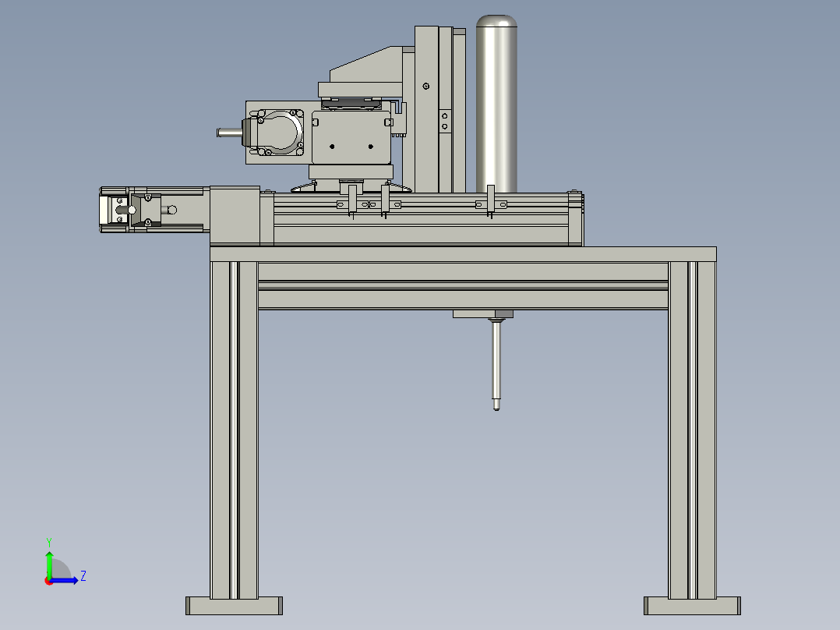Image resolution: width=840 pixels, height=630 pixels.
Task: Select the frame's top plate under the actuator
Action: [464, 254]
